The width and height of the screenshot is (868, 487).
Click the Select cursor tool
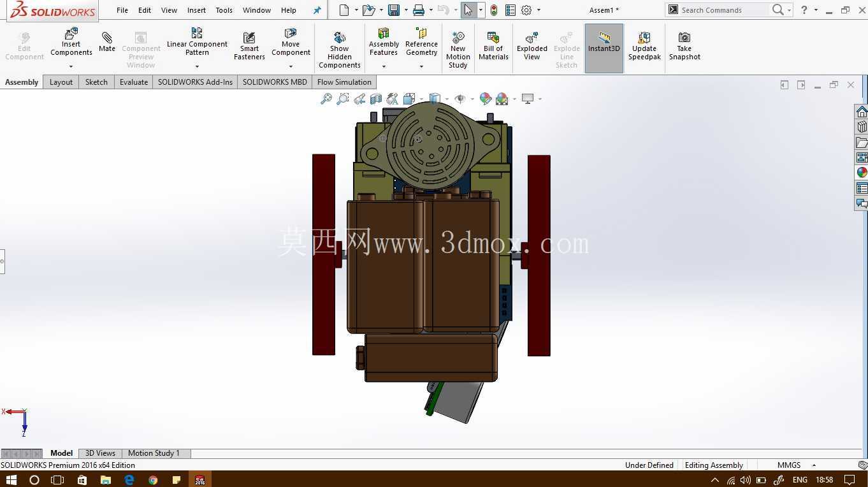coord(468,10)
